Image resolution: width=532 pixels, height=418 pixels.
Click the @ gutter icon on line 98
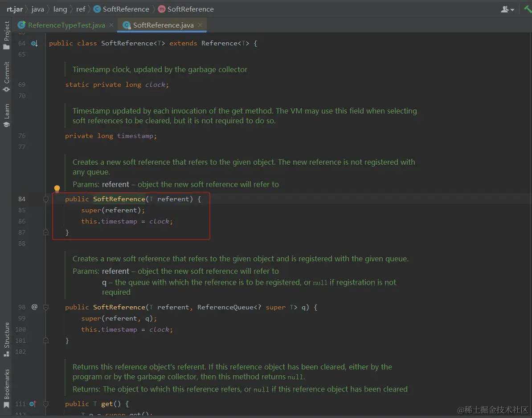pyautogui.click(x=34, y=307)
